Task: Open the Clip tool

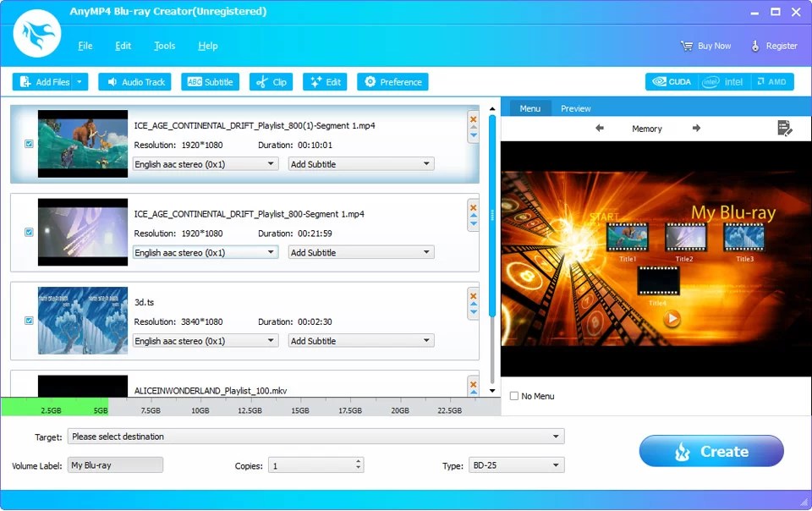Action: [271, 81]
